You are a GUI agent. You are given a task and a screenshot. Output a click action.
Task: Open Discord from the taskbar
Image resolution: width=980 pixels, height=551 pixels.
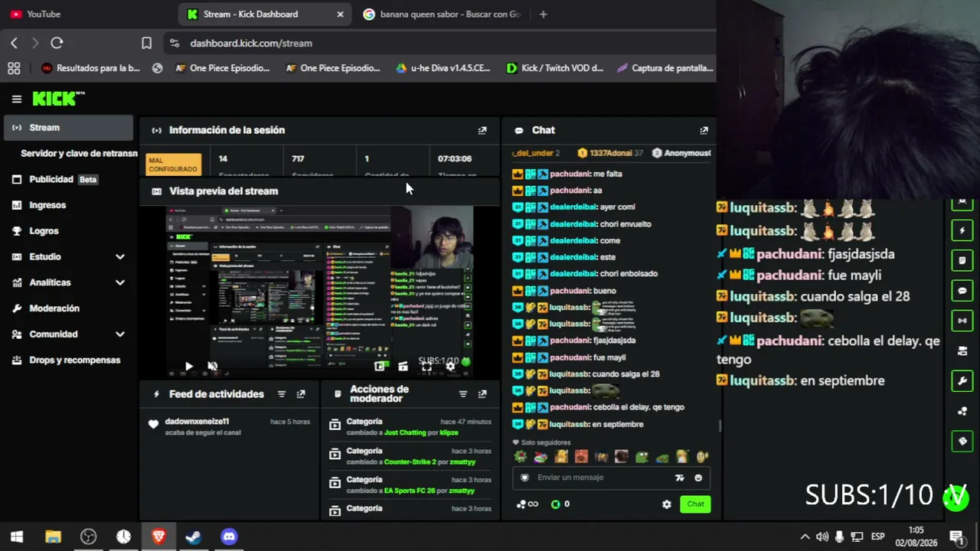[229, 537]
